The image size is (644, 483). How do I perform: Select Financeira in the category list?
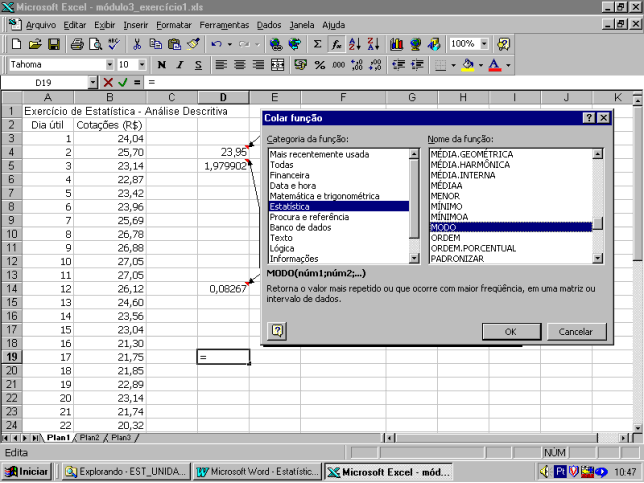pyautogui.click(x=290, y=175)
